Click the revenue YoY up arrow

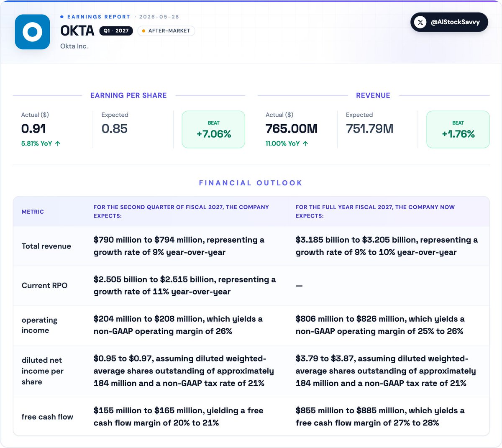(x=305, y=143)
